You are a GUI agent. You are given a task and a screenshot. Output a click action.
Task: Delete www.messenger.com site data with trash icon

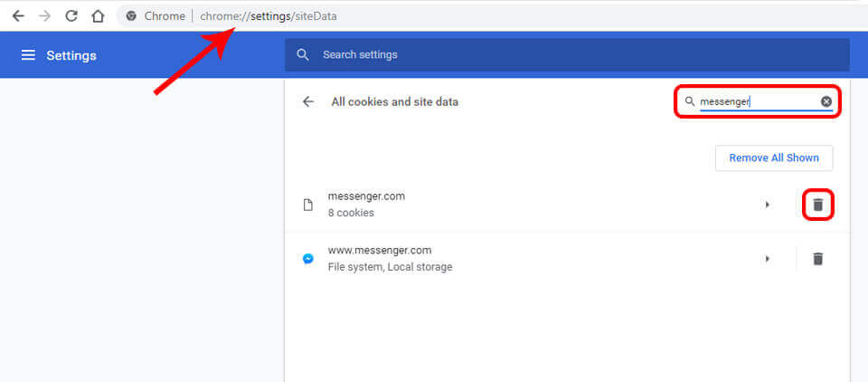tap(818, 258)
